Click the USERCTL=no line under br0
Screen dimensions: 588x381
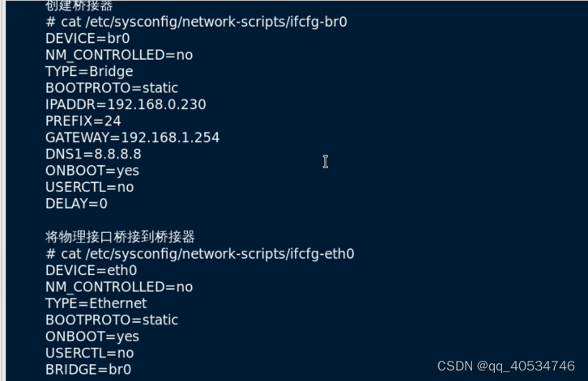(89, 188)
